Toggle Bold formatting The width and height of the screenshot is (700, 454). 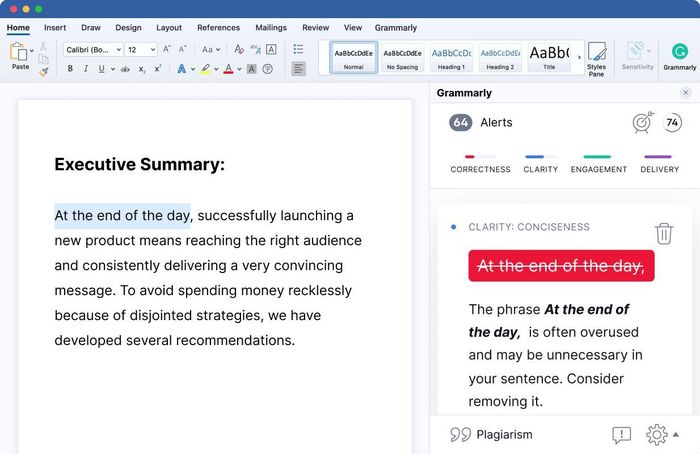(70, 69)
